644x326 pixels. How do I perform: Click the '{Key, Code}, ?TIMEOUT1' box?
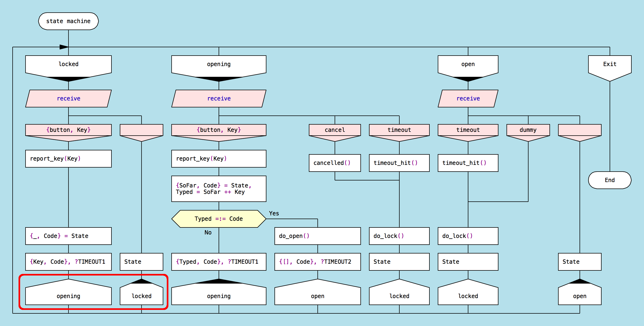point(68,262)
